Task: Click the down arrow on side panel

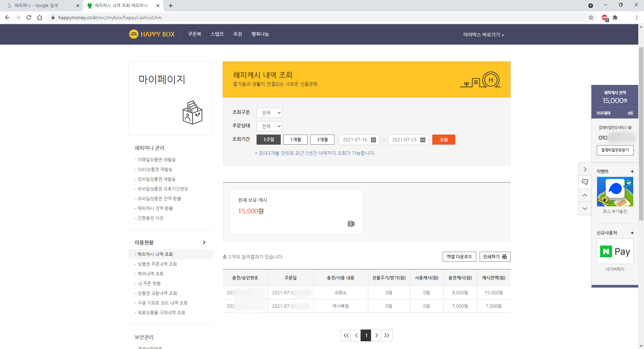Action: click(x=585, y=208)
